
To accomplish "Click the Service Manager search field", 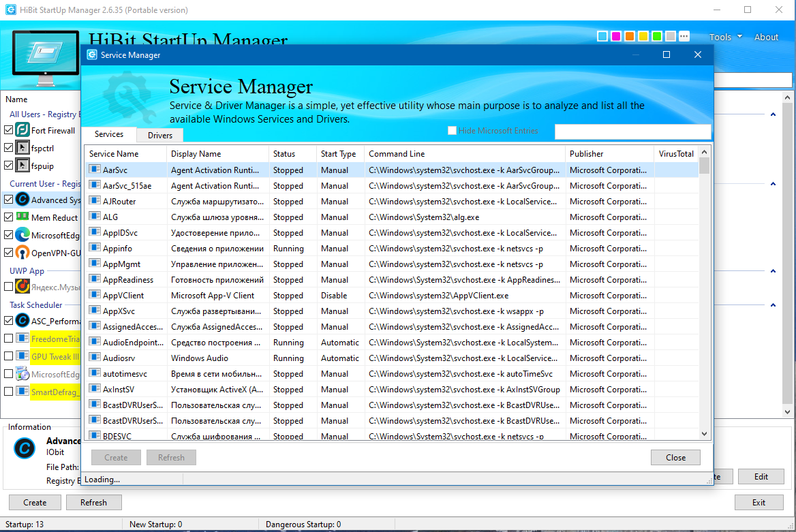I will pyautogui.click(x=632, y=131).
